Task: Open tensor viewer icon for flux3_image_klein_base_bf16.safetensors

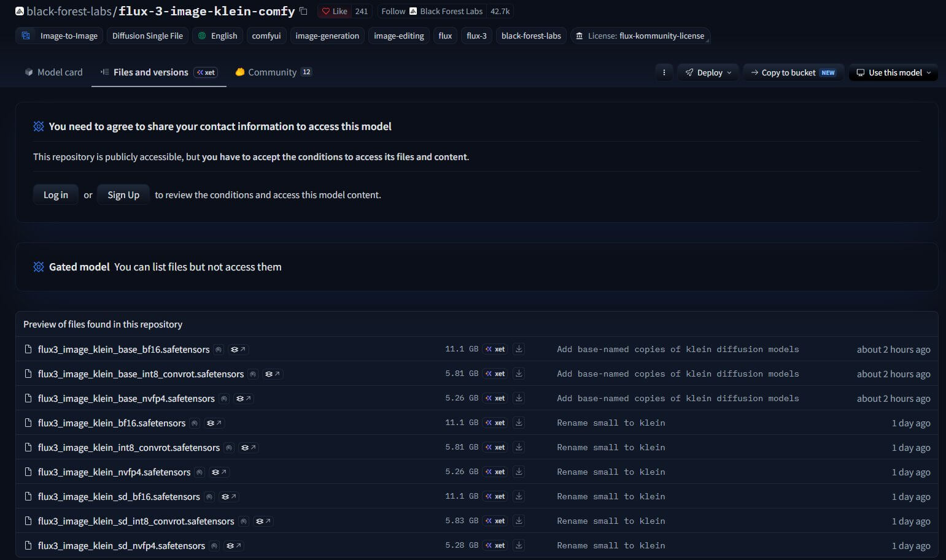Action: coord(238,350)
